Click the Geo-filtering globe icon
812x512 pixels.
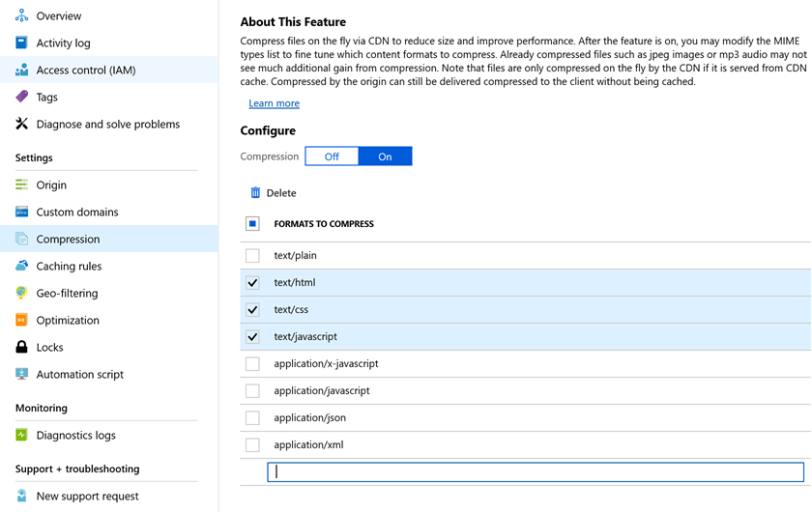[21, 293]
